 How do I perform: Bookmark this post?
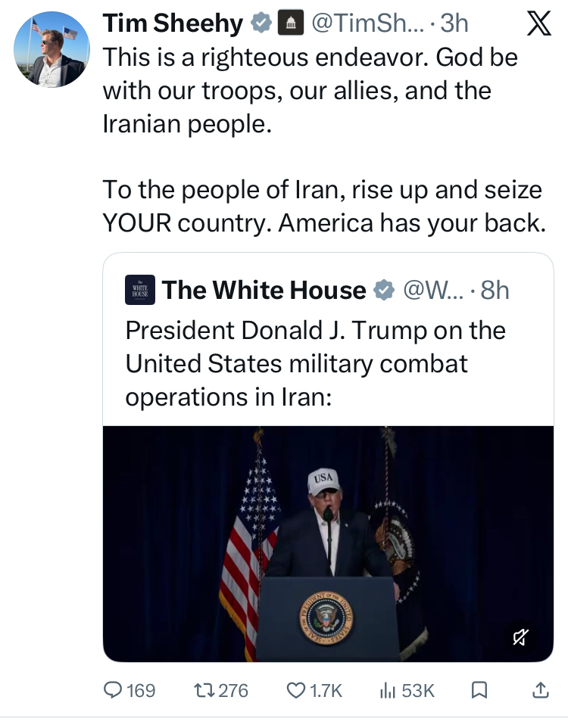[x=479, y=690]
